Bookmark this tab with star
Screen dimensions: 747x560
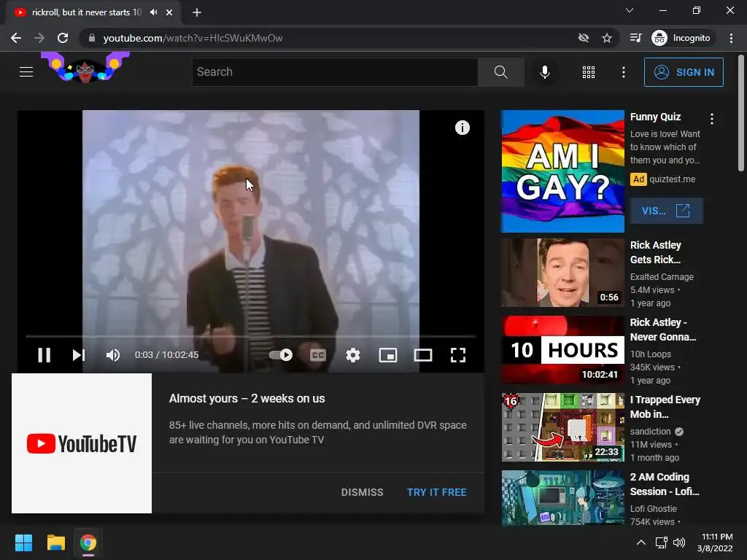(x=606, y=38)
